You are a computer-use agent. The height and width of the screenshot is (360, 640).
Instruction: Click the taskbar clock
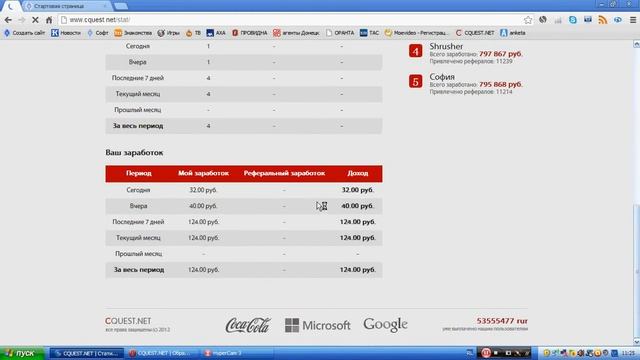click(629, 353)
